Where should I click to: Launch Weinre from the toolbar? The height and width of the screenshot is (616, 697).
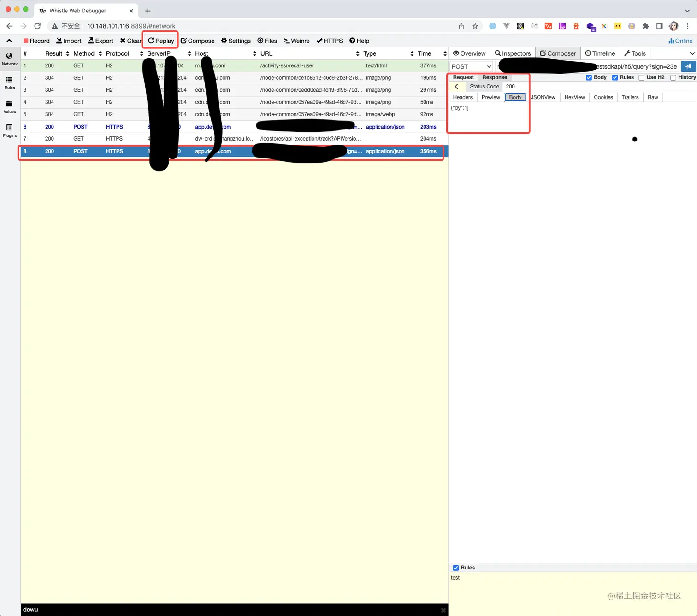(296, 41)
